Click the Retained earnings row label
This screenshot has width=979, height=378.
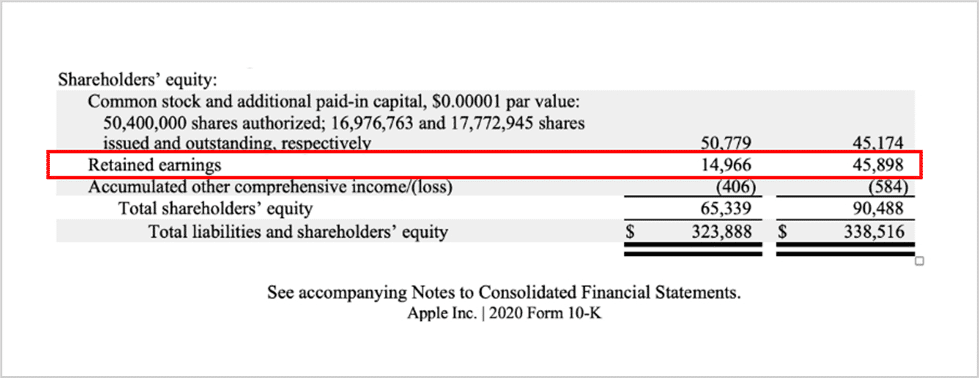pyautogui.click(x=155, y=166)
